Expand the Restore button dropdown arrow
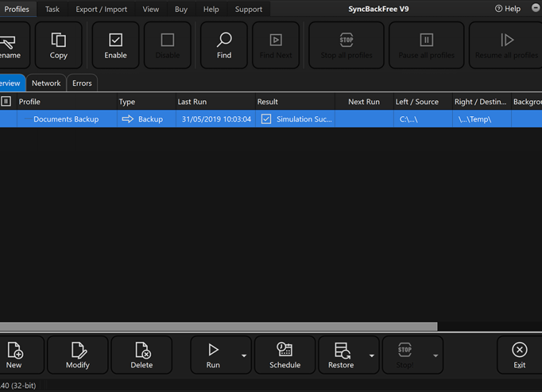Viewport: 542px width, 392px height. (x=372, y=356)
